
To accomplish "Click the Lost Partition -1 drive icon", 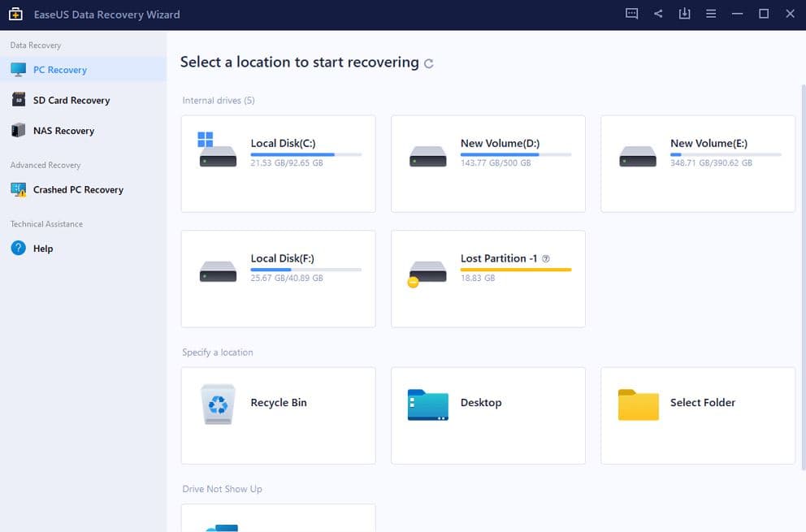I will click(427, 272).
